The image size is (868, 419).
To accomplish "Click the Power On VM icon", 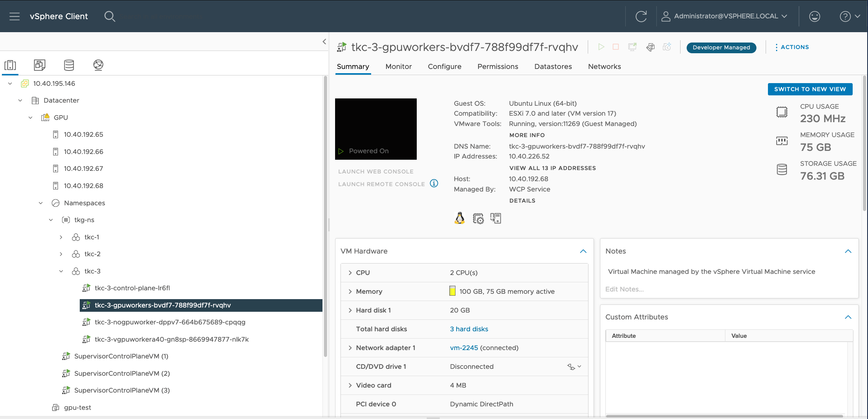I will pyautogui.click(x=601, y=47).
